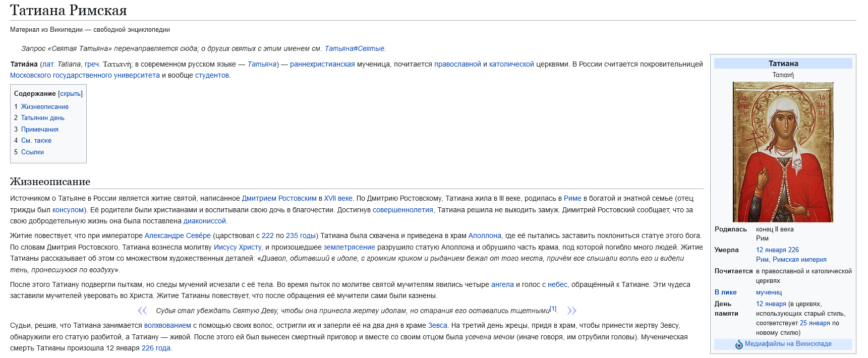Jump to section «Примечания» in contents
Viewport: 868px width, 358px height.
[x=39, y=130]
